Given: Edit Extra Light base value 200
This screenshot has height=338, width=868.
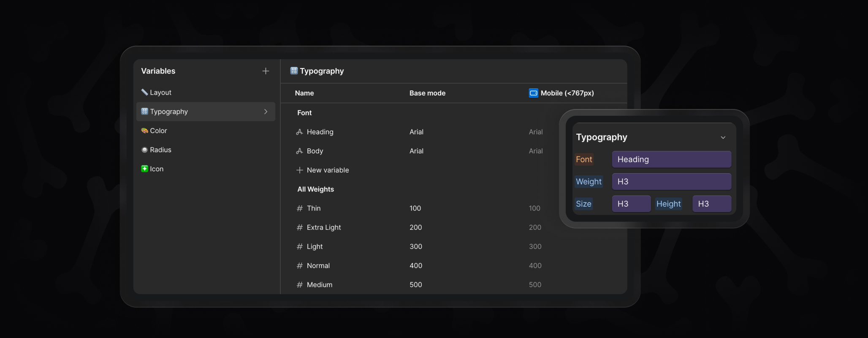Looking at the screenshot, I should [x=416, y=227].
